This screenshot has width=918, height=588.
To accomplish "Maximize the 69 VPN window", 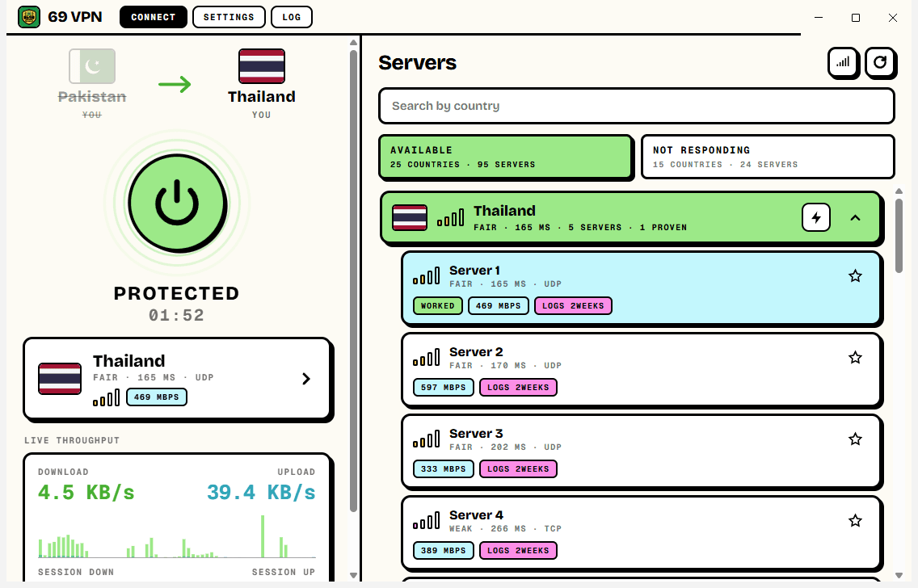I will (x=855, y=18).
